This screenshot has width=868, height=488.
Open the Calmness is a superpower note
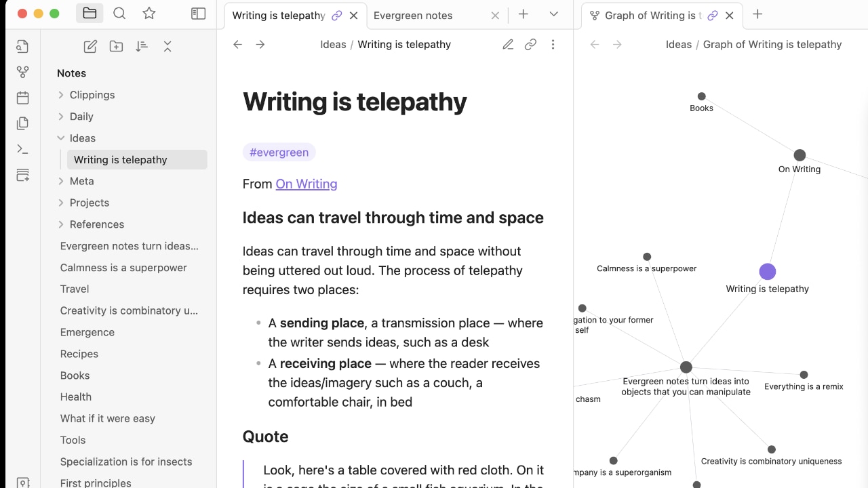pyautogui.click(x=123, y=268)
